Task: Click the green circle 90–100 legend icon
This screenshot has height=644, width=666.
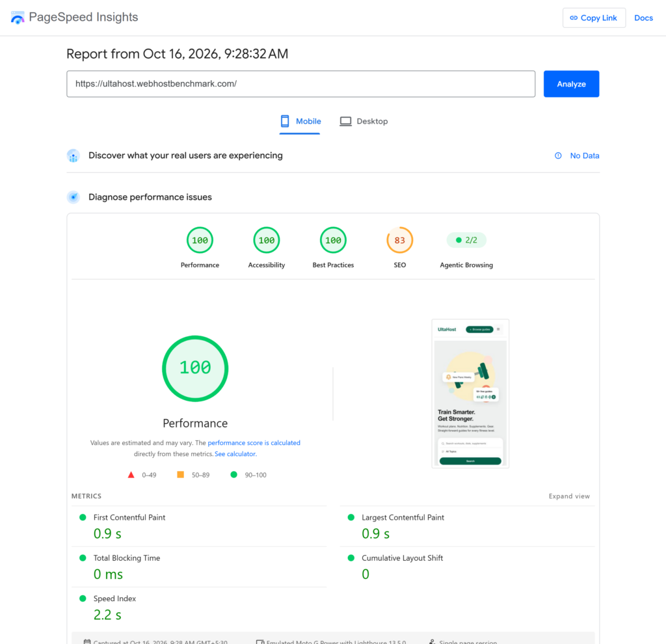Action: (x=233, y=474)
